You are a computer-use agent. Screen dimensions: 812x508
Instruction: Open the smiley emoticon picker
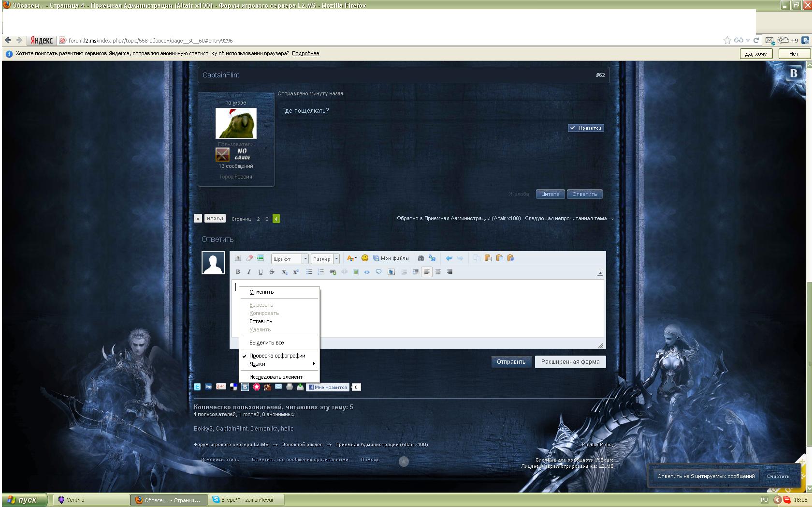365,258
